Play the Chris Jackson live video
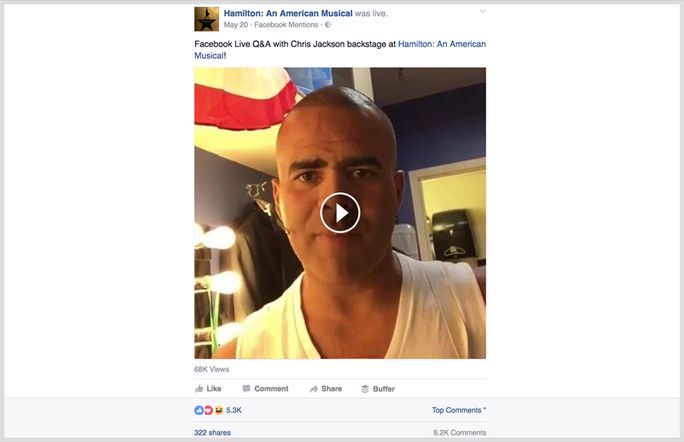This screenshot has height=442, width=684. [x=340, y=213]
